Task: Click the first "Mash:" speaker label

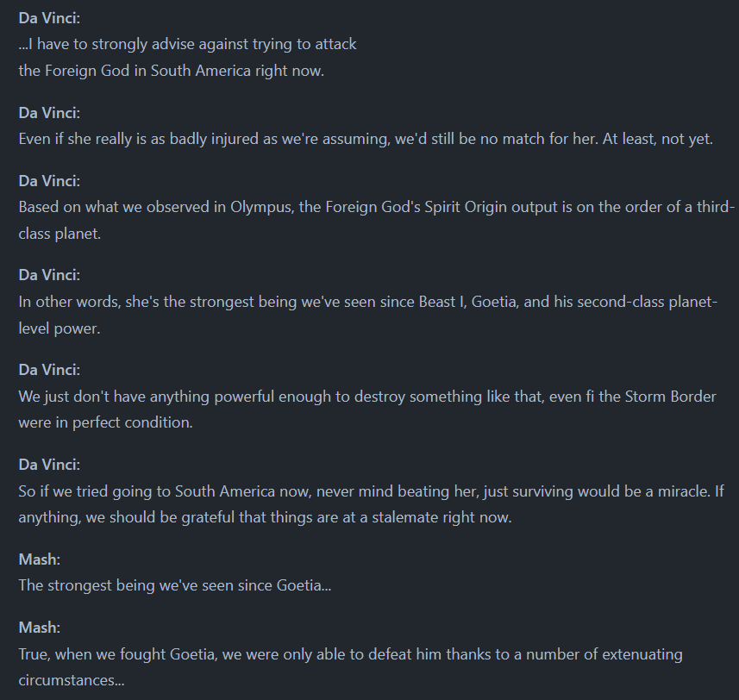Action: pos(39,559)
